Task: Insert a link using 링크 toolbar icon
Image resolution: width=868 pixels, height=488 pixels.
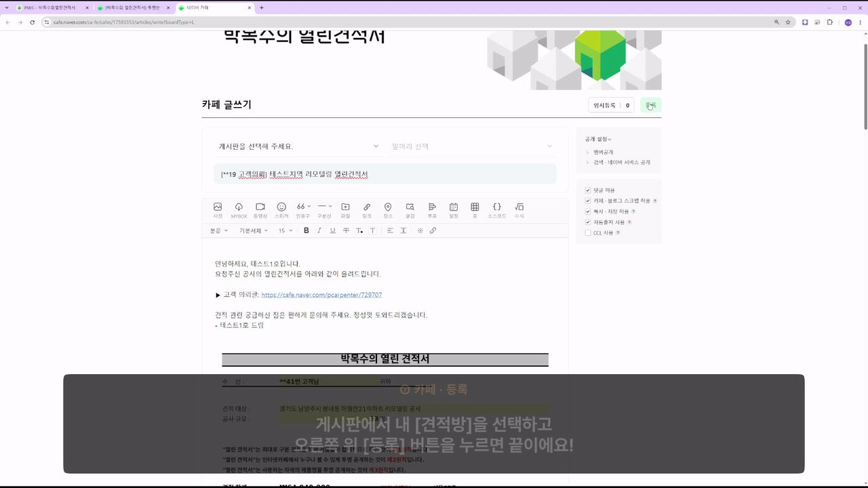Action: (367, 210)
